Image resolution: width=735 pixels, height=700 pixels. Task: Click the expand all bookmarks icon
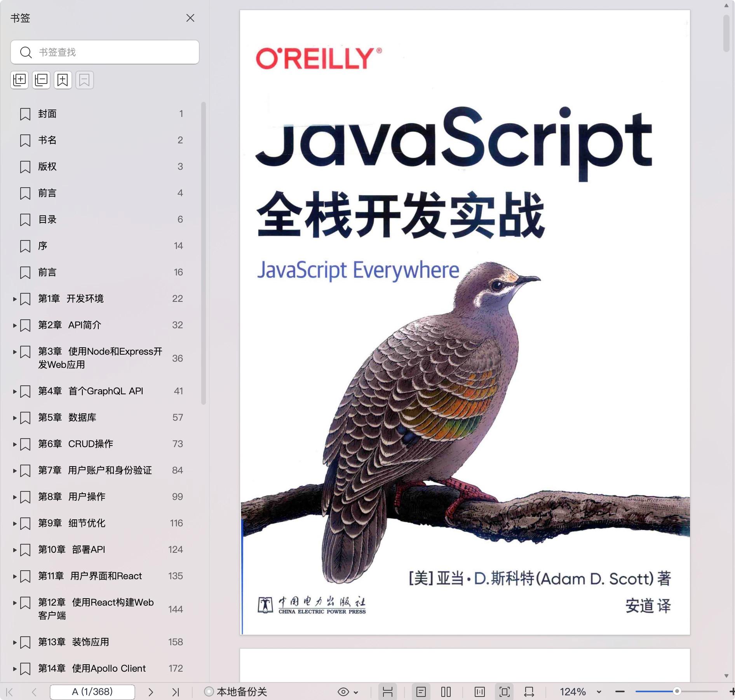tap(19, 80)
